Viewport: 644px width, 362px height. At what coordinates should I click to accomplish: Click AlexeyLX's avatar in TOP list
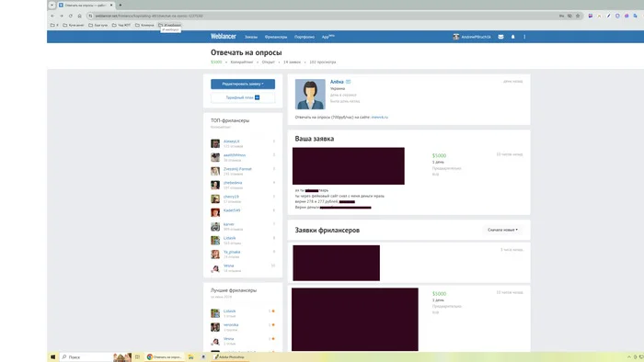click(x=215, y=143)
